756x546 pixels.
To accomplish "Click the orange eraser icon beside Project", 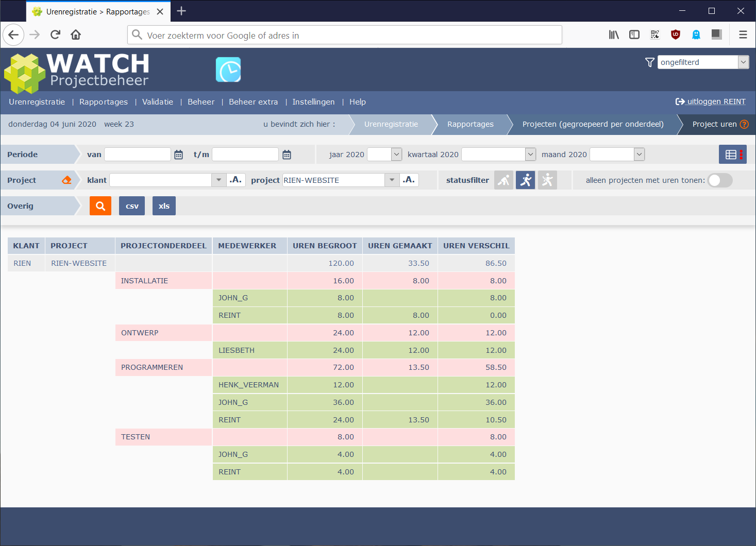I will [x=66, y=180].
